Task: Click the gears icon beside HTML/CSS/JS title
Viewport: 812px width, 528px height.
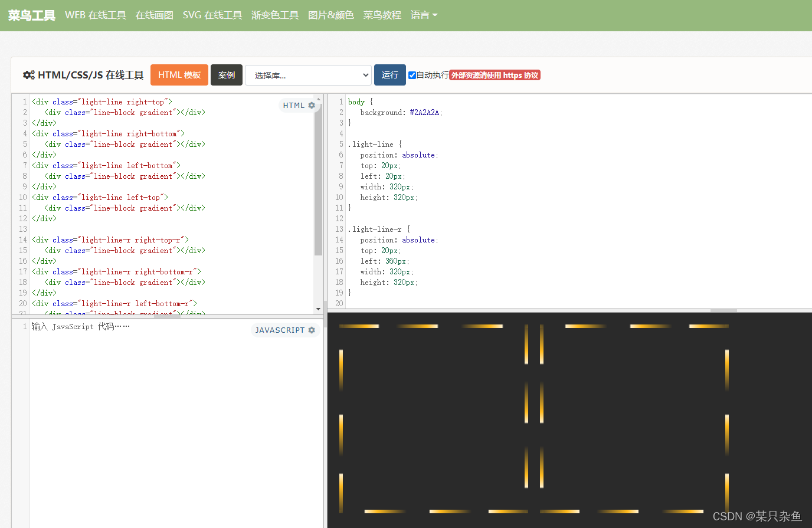Action: 28,75
